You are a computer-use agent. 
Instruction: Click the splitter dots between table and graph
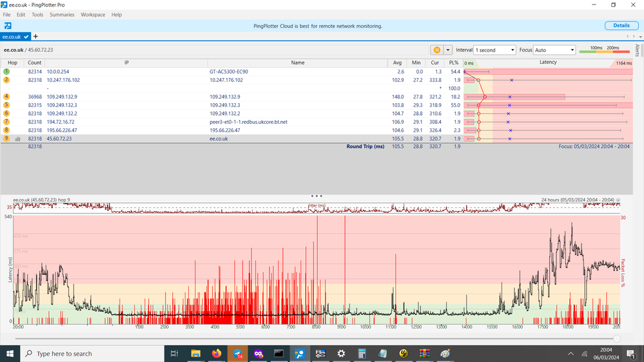pyautogui.click(x=317, y=196)
